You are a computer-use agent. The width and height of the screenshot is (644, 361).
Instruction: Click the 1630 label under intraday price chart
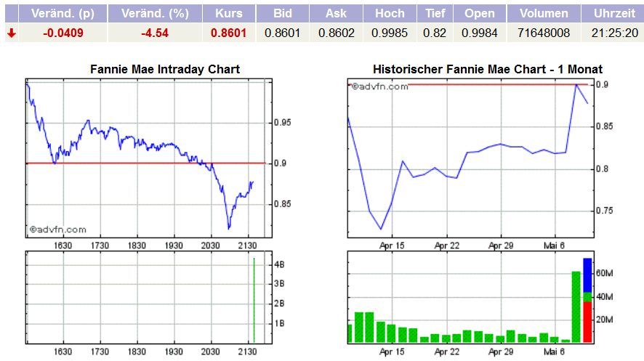(x=63, y=246)
